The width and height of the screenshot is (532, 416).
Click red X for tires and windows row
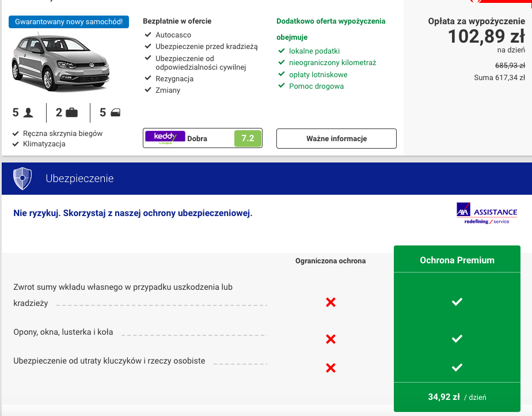click(330, 339)
